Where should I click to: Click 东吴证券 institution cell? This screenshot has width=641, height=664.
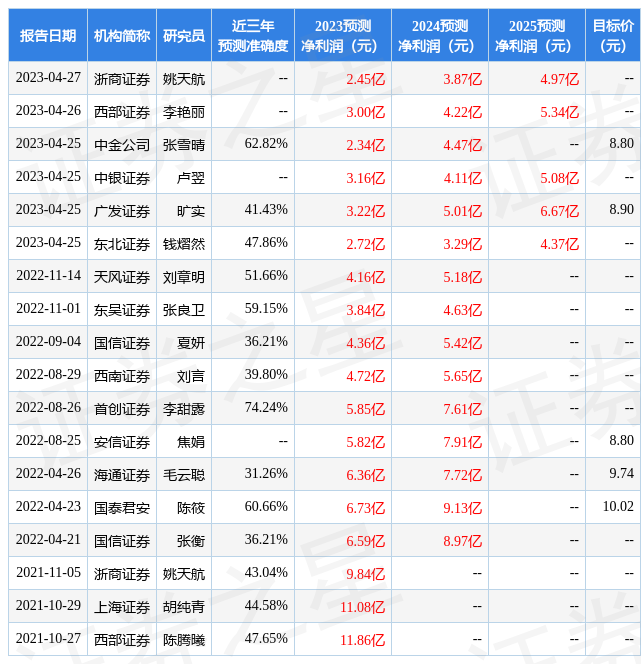click(122, 310)
